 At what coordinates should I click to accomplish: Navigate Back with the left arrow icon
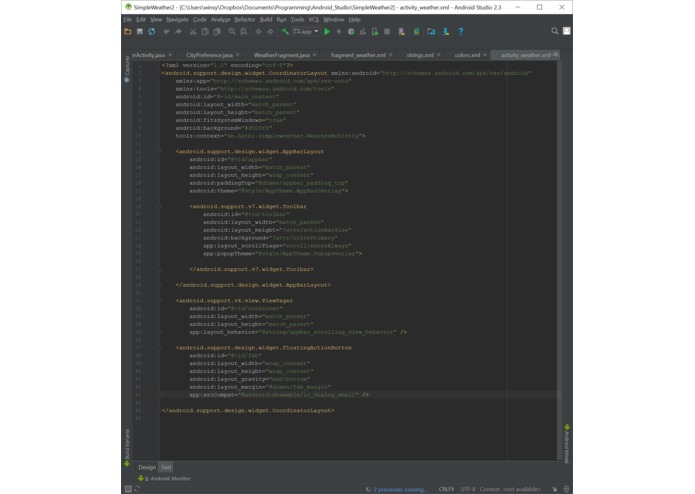[258, 31]
